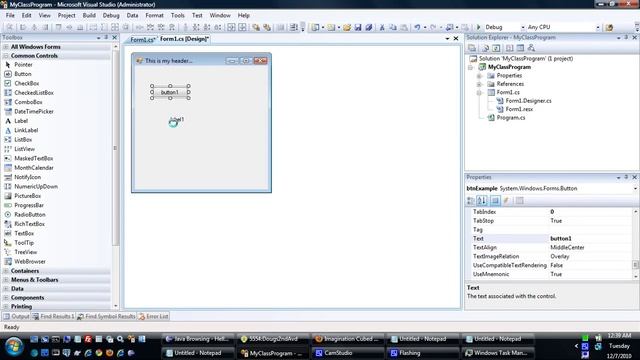Expand the Data toolbox group
The width and height of the screenshot is (640, 360).
point(6,289)
